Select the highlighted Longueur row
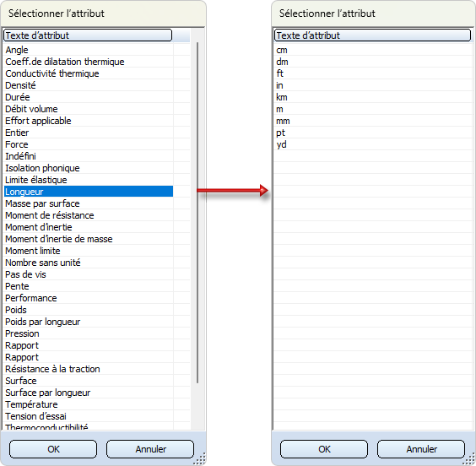The height and width of the screenshot is (466, 476). tap(89, 192)
